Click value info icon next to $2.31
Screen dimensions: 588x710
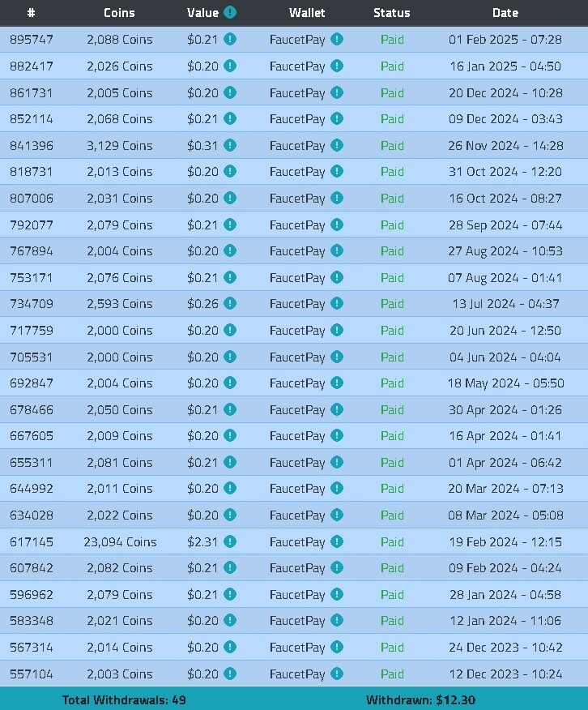[x=230, y=541]
